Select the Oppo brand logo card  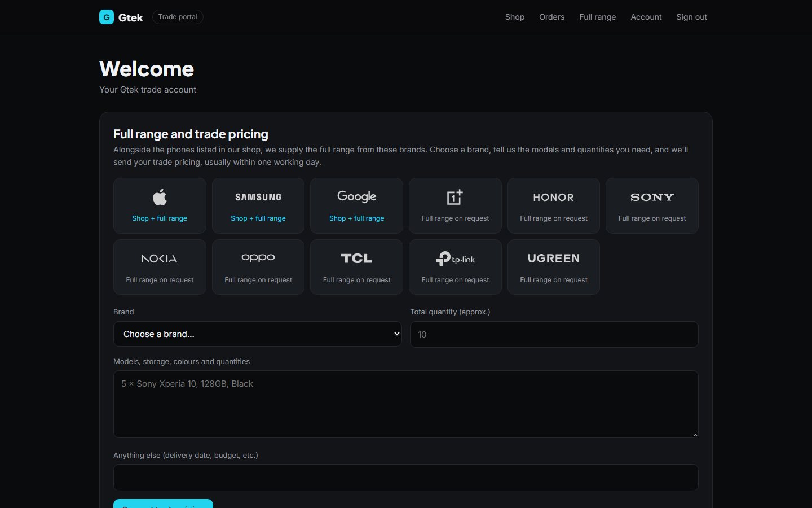point(258,267)
